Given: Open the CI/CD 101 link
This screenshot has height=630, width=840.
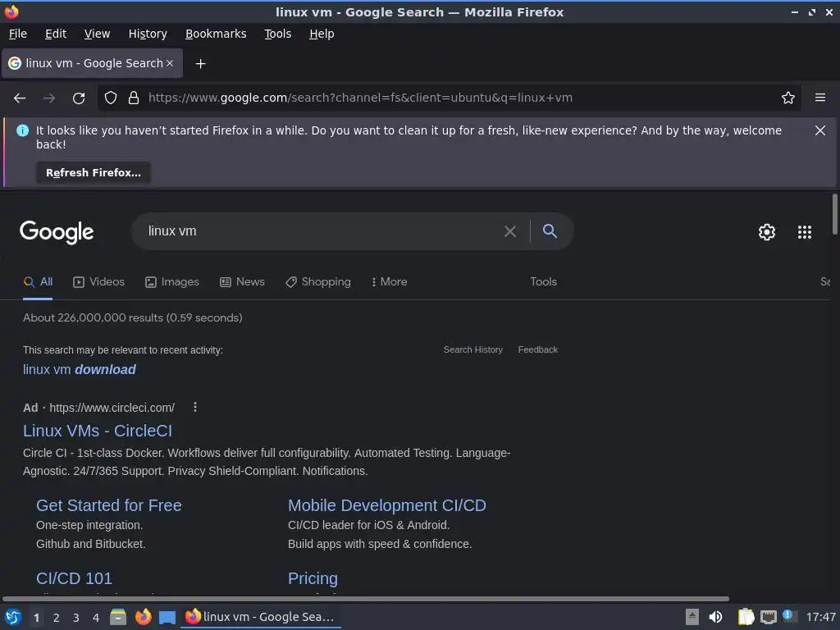Looking at the screenshot, I should 74,578.
